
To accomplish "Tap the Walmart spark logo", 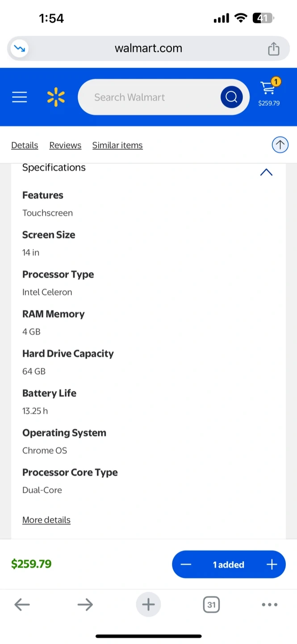I will click(x=56, y=97).
